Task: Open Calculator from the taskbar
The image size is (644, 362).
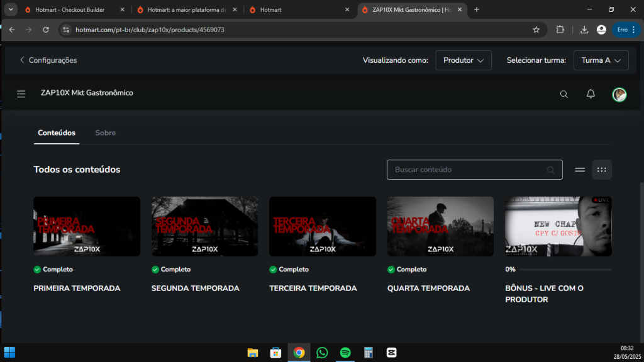Action: (369, 353)
